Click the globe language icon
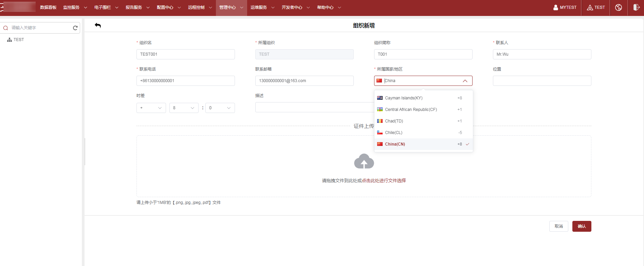Viewport: 644px width, 266px height. (618, 7)
